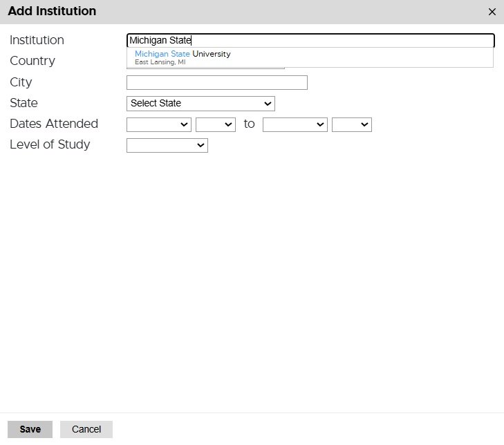
Task: Click the Level of Study label
Action: (x=50, y=144)
